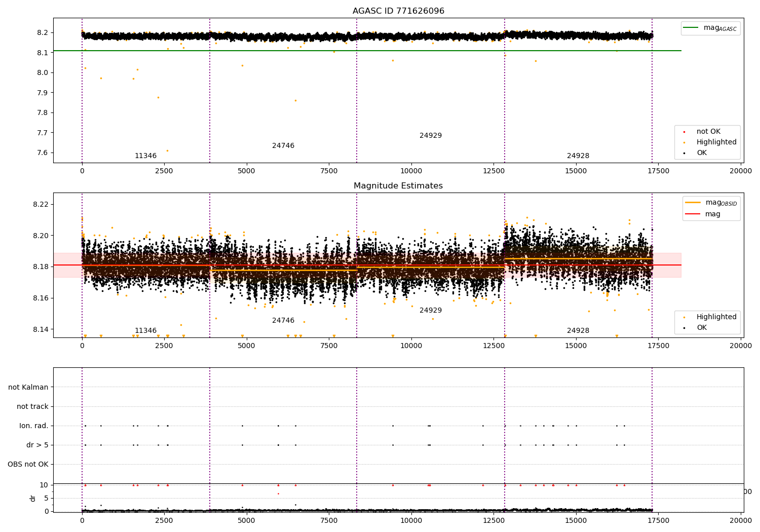Click x-axis tick "7500" under the top plot
Image resolution: width=760 pixels, height=532 pixels.
coord(329,171)
